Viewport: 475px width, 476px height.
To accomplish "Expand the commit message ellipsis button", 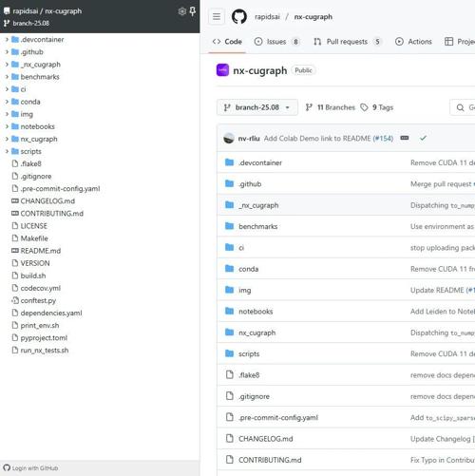I will click(x=405, y=138).
